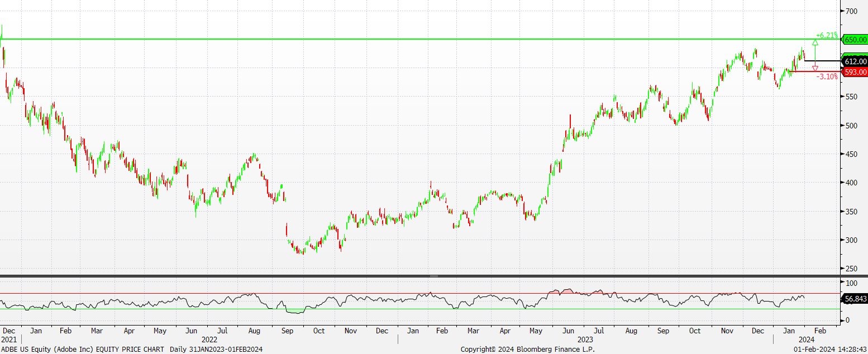Select the green horizontal line at 650

(391, 39)
